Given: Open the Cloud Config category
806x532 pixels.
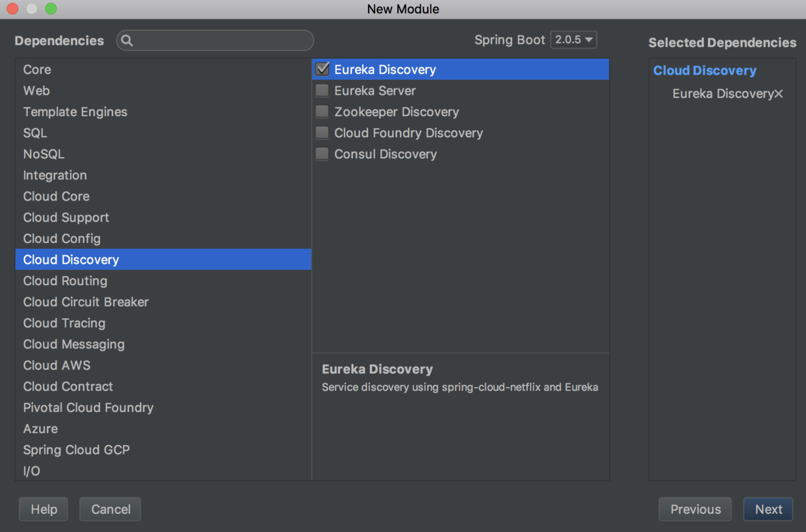Looking at the screenshot, I should coord(163,238).
